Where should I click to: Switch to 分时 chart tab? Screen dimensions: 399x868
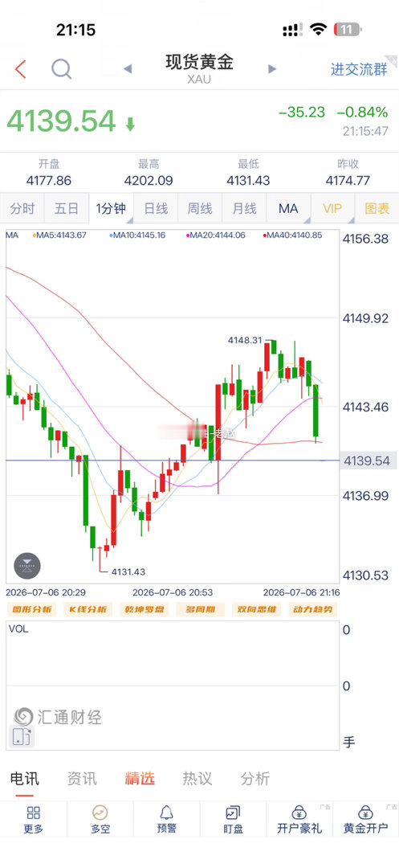(x=22, y=209)
